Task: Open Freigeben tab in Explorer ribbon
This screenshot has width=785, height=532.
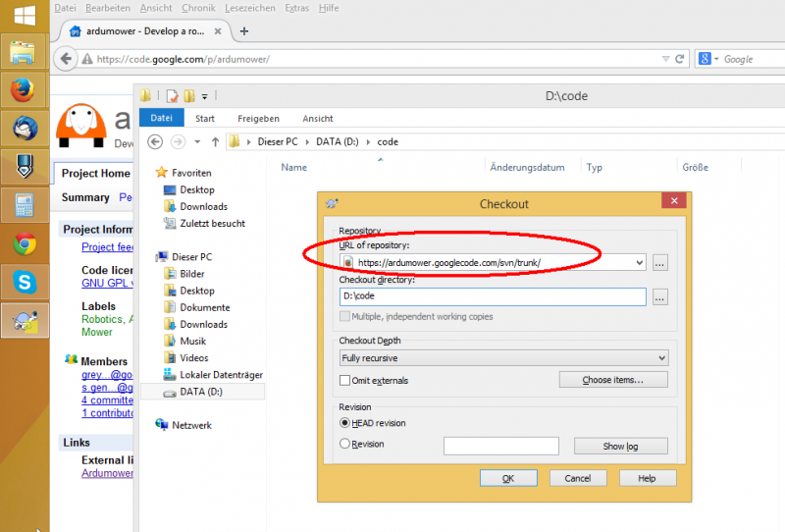Action: (258, 118)
